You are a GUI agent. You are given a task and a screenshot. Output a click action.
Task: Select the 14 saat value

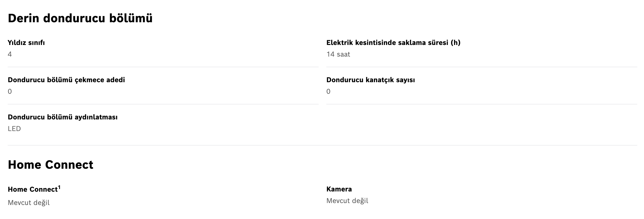pyautogui.click(x=338, y=54)
